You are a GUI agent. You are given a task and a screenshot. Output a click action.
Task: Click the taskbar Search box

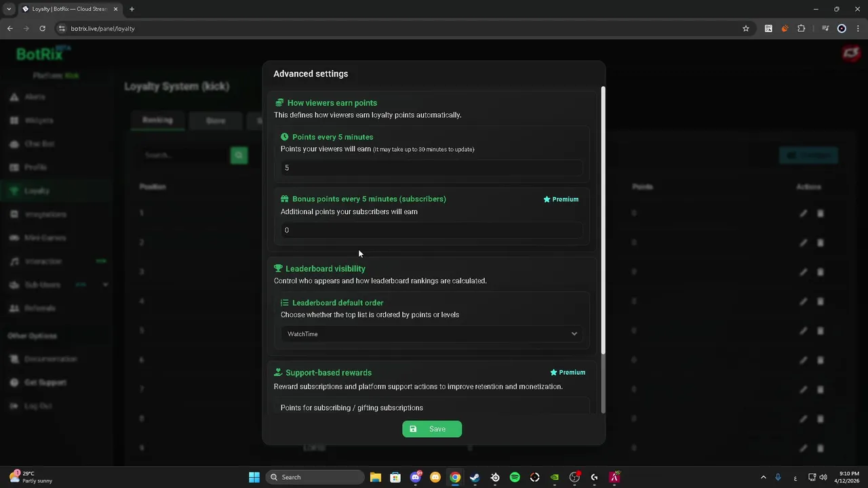click(x=315, y=477)
